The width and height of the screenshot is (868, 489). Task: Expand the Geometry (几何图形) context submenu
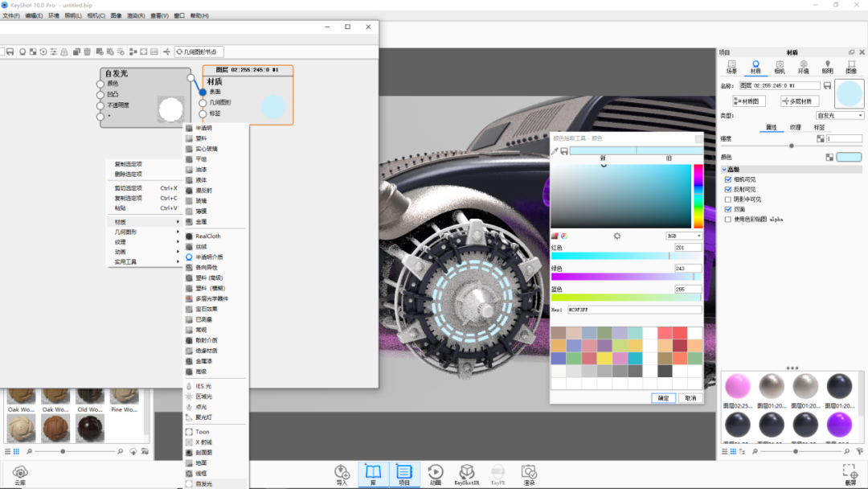[145, 232]
